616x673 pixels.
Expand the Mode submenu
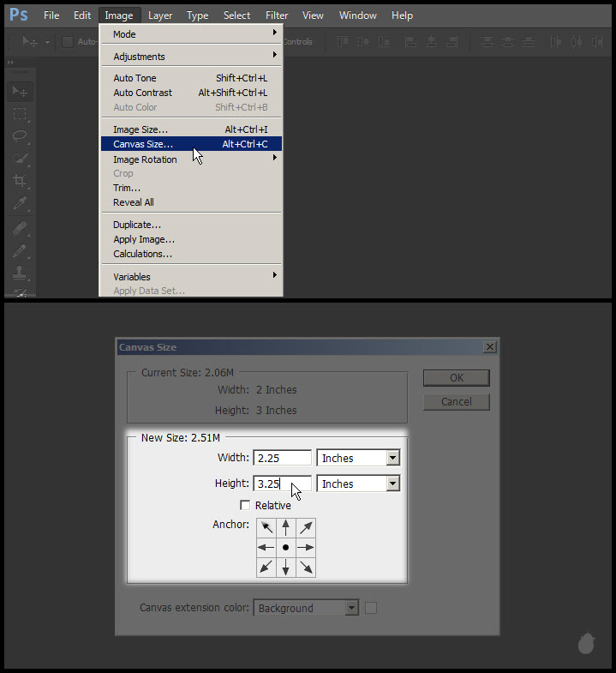pos(192,34)
